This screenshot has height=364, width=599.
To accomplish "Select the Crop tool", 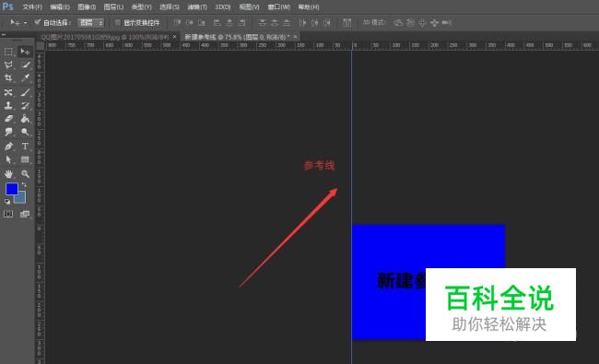I will [x=8, y=78].
